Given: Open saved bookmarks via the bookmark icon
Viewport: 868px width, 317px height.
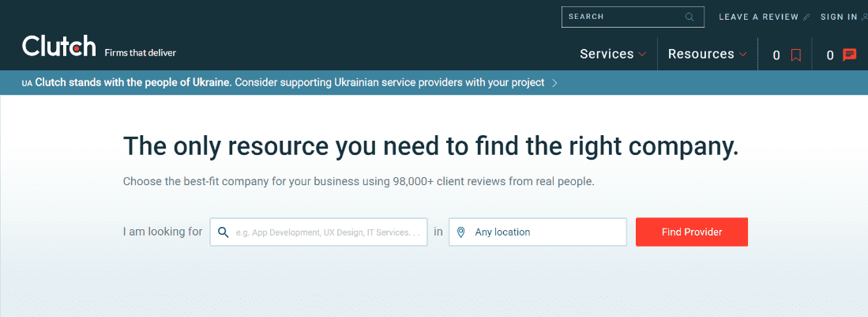Looking at the screenshot, I should pos(796,55).
